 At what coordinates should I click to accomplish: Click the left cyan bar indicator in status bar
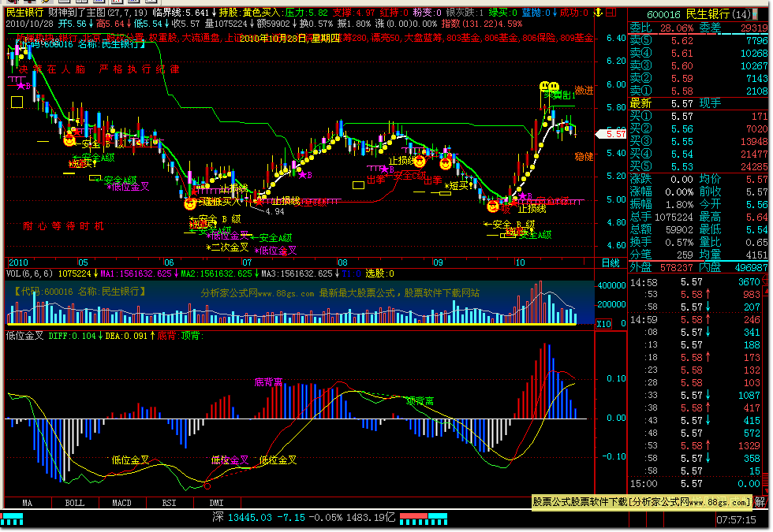12,519
